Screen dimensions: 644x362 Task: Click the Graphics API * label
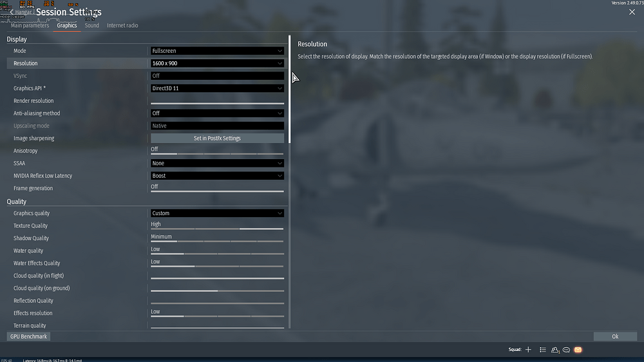[x=30, y=88]
